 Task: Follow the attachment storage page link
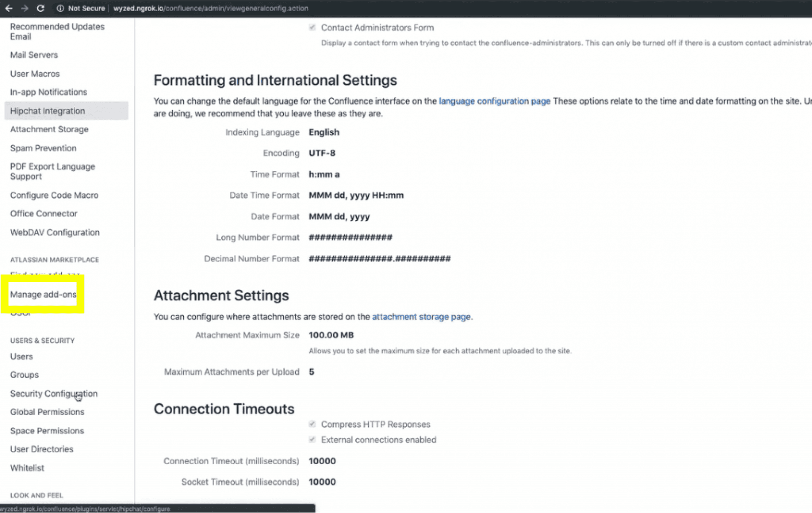pos(421,317)
